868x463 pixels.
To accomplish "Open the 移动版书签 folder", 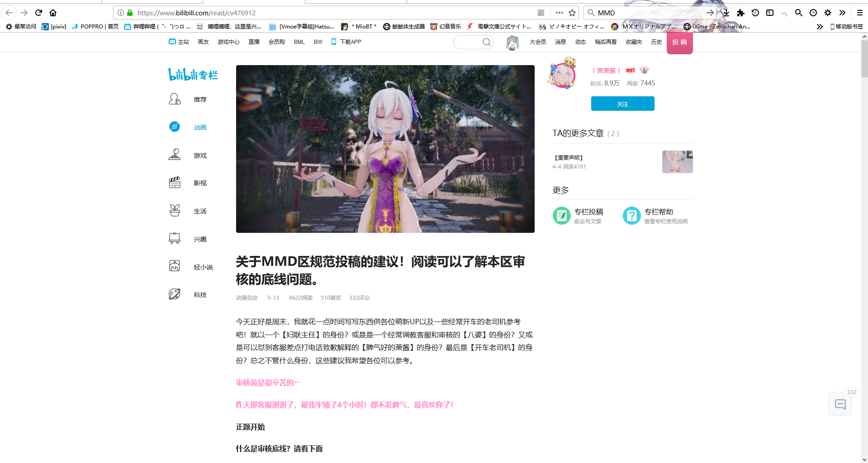I will point(846,27).
